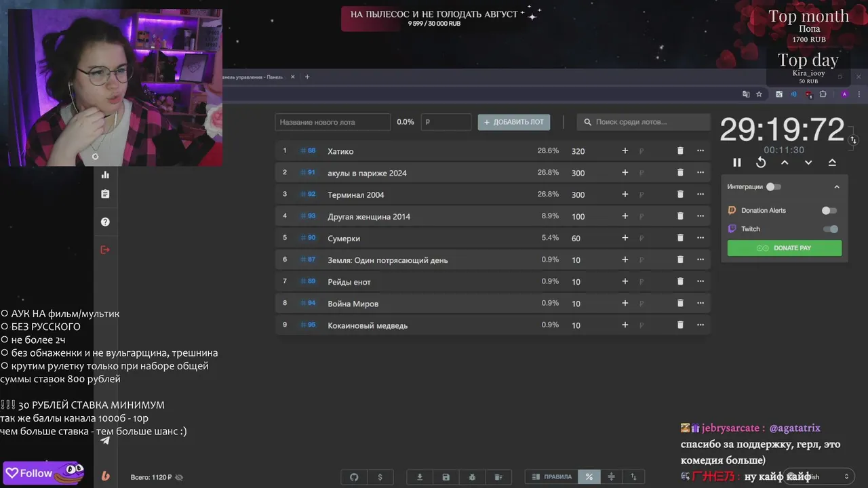Image resolution: width=868 pixels, height=488 pixels.
Task: Open the browser profile avatar
Action: click(844, 94)
